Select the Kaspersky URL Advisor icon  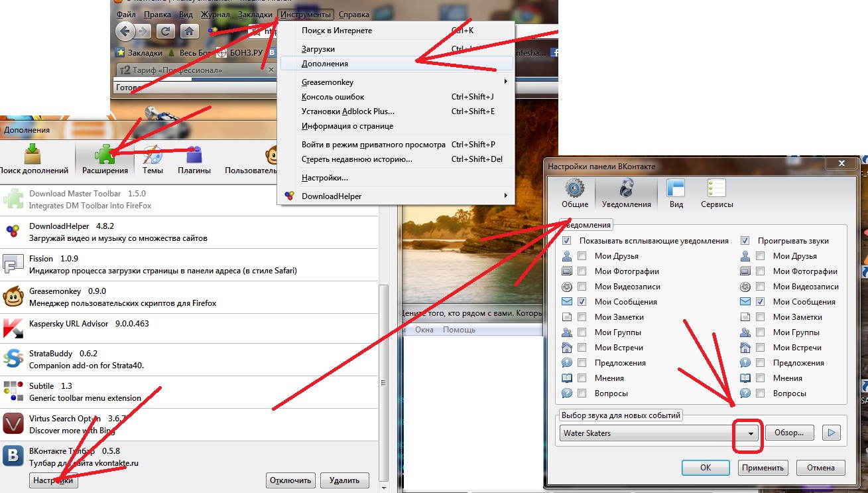pos(13,329)
